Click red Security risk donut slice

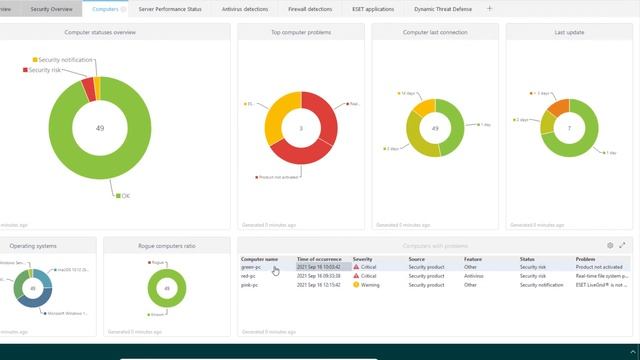[89, 90]
